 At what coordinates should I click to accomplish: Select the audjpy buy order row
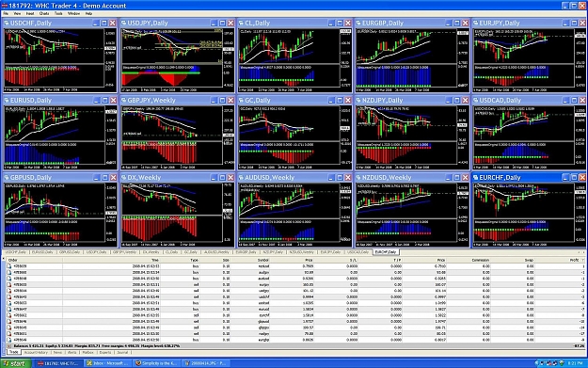click(x=296, y=272)
